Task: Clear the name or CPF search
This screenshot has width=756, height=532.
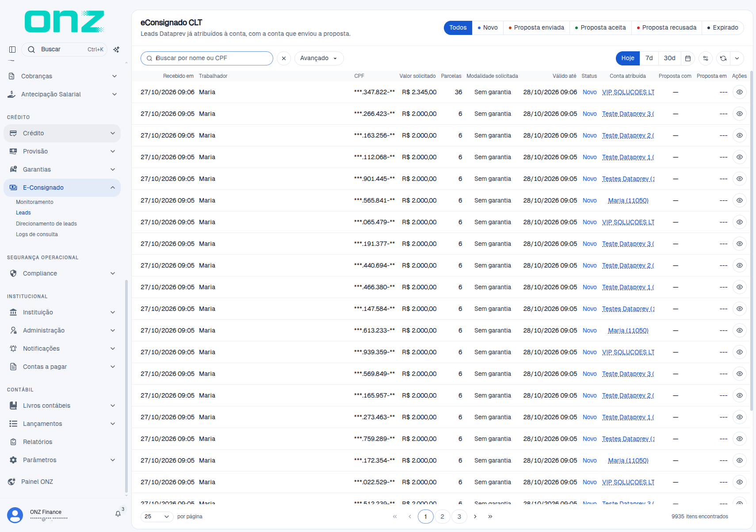Action: click(284, 58)
